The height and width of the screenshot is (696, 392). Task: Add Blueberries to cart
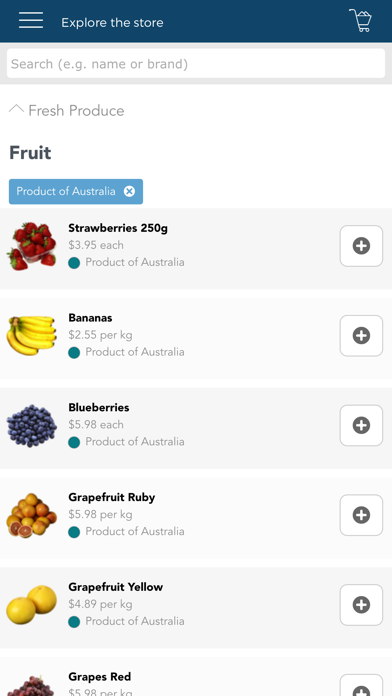coord(361,425)
